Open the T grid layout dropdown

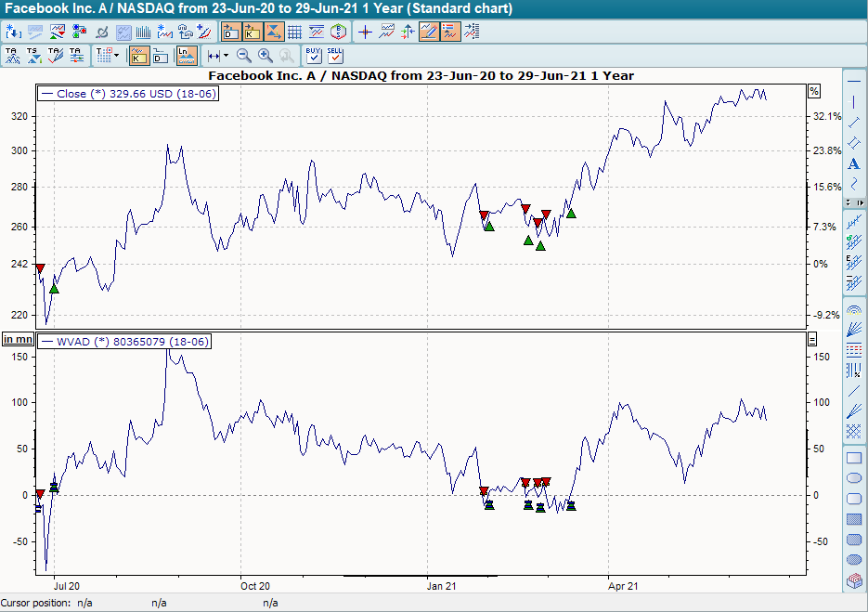click(x=108, y=55)
